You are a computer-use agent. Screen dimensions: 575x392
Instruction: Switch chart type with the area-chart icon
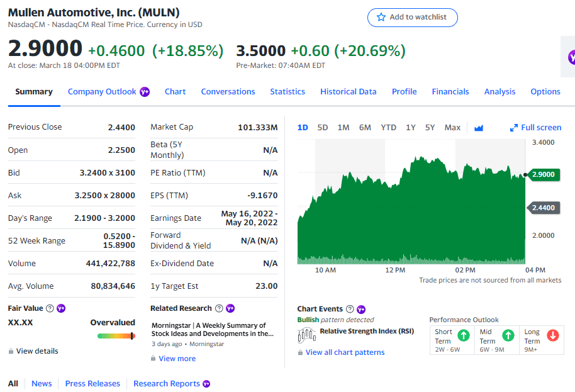[x=479, y=128]
